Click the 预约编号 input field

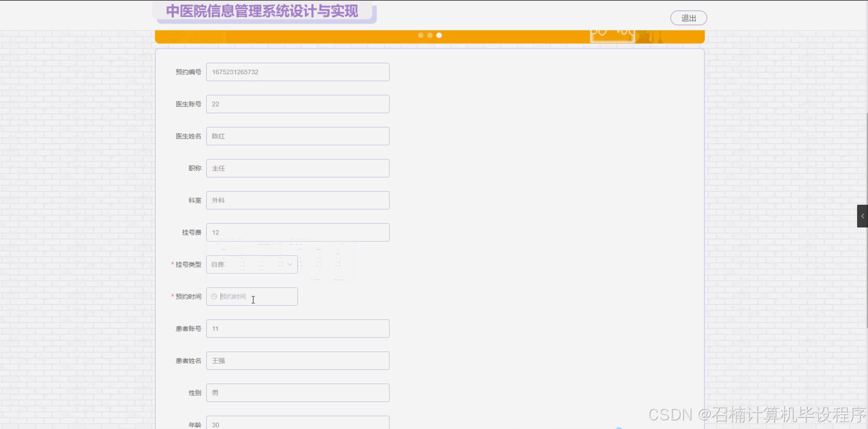point(298,72)
